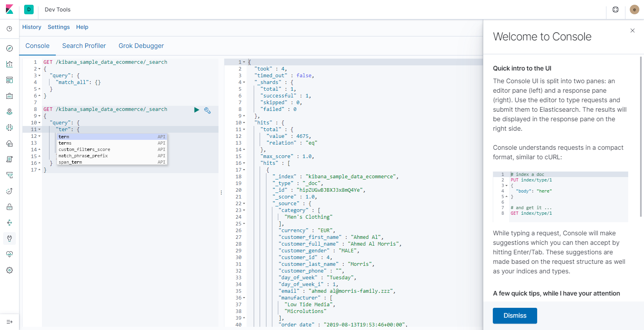Expand the side navigation at bottom

point(9,322)
